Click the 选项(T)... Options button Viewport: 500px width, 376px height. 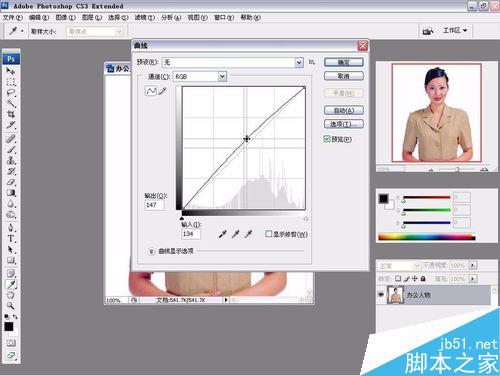344,124
